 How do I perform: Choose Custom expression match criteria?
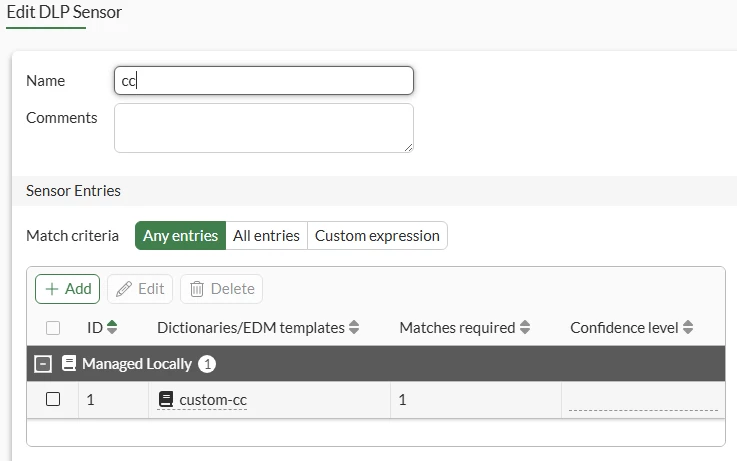pyautogui.click(x=377, y=235)
